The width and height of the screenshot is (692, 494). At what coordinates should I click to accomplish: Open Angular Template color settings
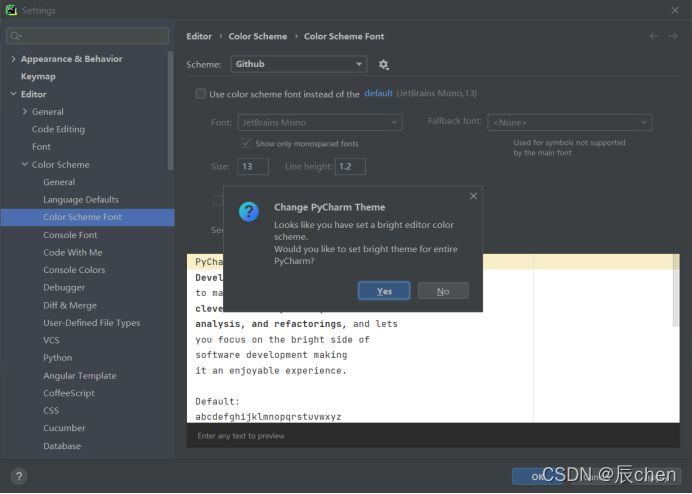pos(80,376)
